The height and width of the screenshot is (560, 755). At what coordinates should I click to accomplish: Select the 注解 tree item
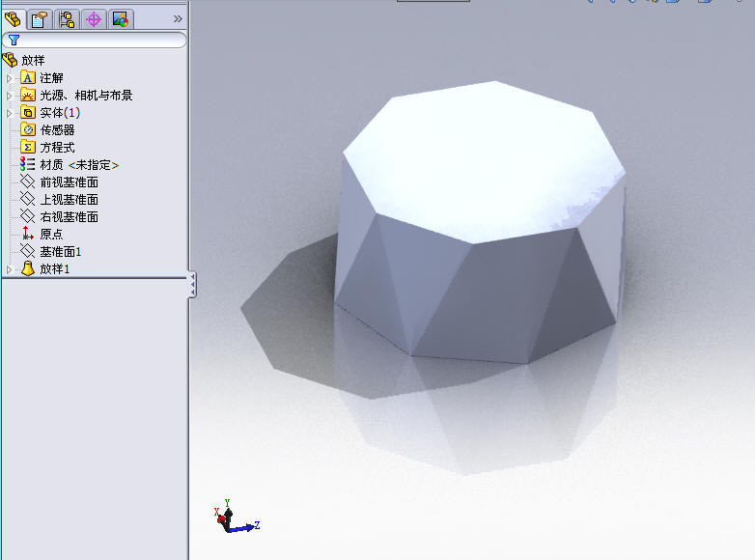click(51, 78)
